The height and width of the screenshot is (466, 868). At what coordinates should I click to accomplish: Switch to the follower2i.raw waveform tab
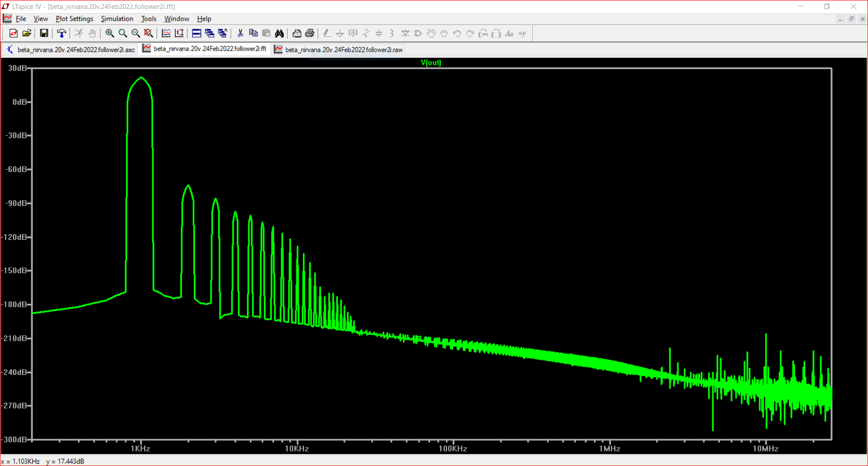pyautogui.click(x=339, y=49)
